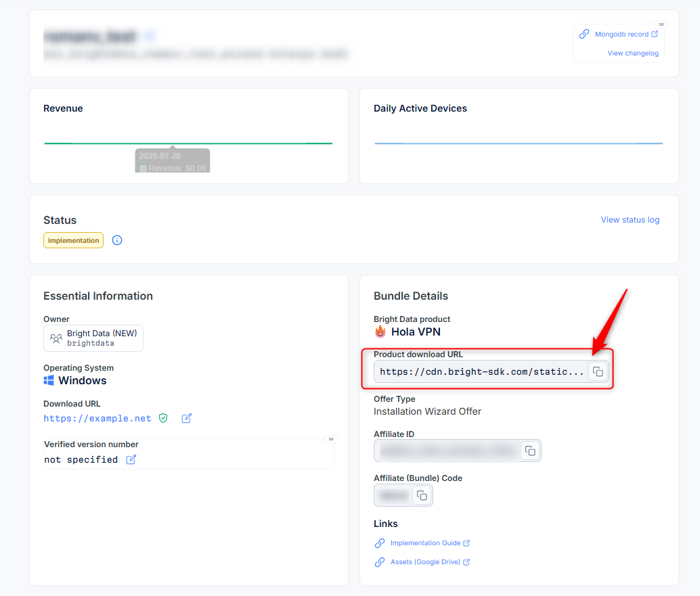The image size is (700, 596).
Task: Open the Mongodb record link
Action: (x=621, y=34)
